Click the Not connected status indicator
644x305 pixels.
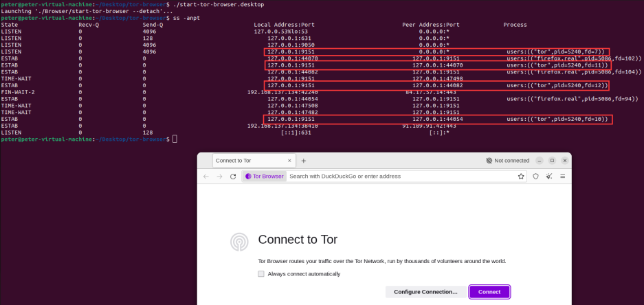tap(508, 161)
